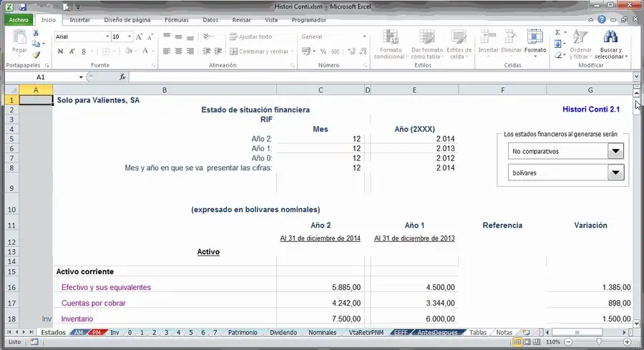Viewport: 644px width, 350px height.
Task: Open the font size 10 dropdown
Action: tap(130, 37)
